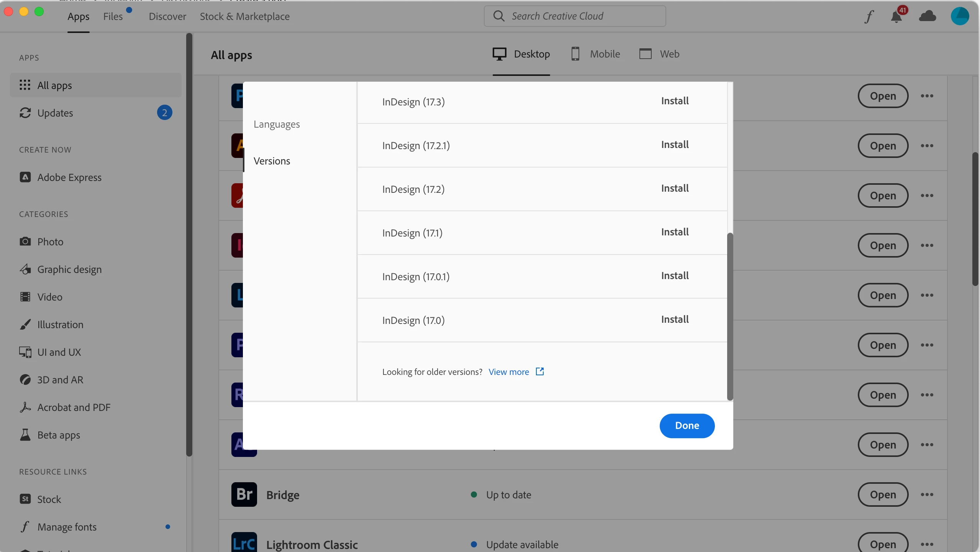Click the Lightroom Classic app icon
Viewport: 980px width, 552px height.
click(244, 543)
